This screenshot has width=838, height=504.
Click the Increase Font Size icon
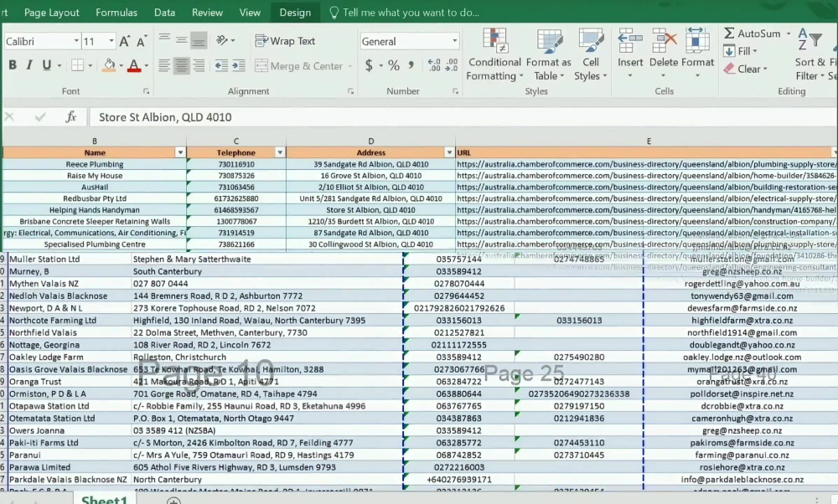(125, 41)
